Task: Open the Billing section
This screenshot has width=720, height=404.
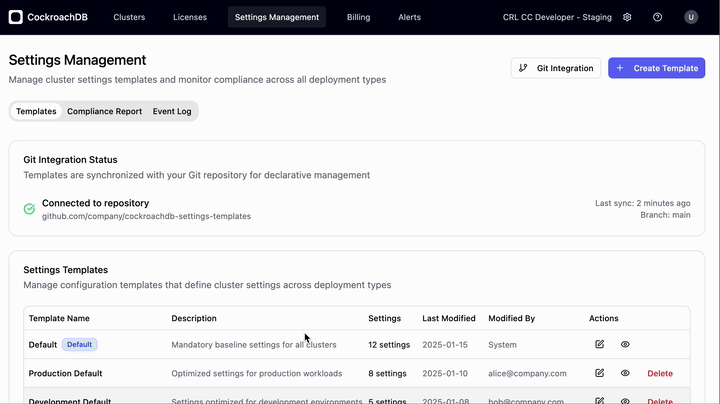Action: click(358, 17)
